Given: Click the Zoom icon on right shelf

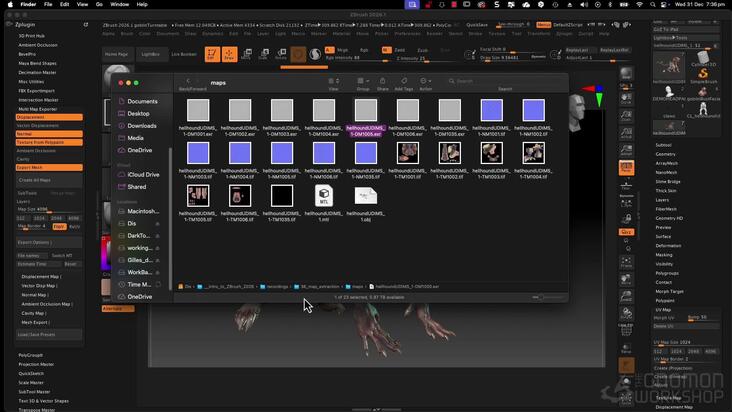Looking at the screenshot, I should click(x=626, y=116).
